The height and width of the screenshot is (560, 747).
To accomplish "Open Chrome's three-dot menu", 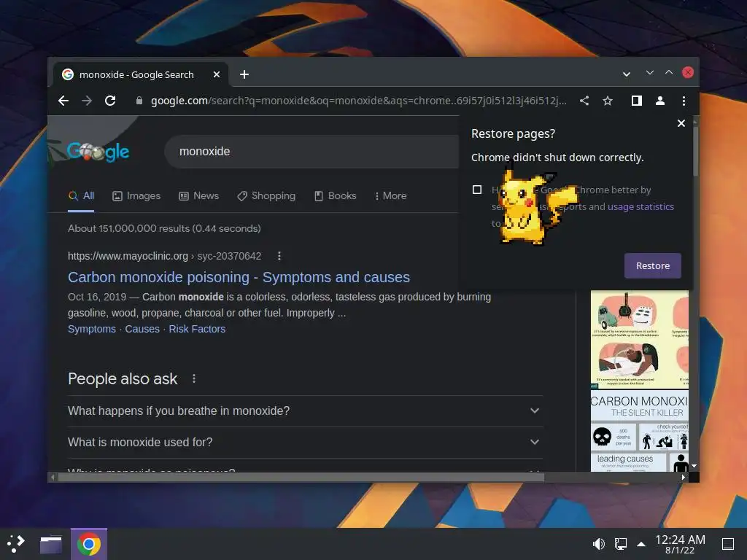I will 684,101.
